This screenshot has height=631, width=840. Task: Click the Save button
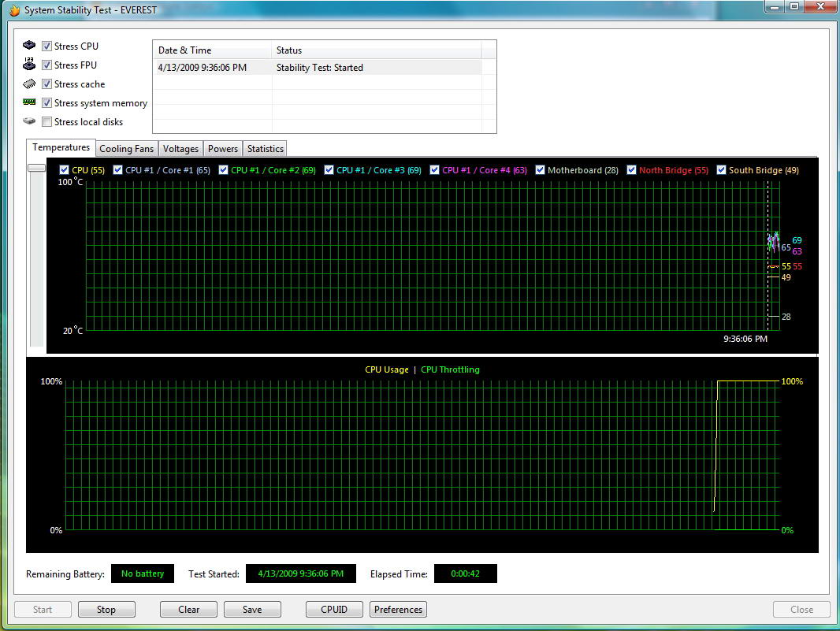tap(252, 610)
